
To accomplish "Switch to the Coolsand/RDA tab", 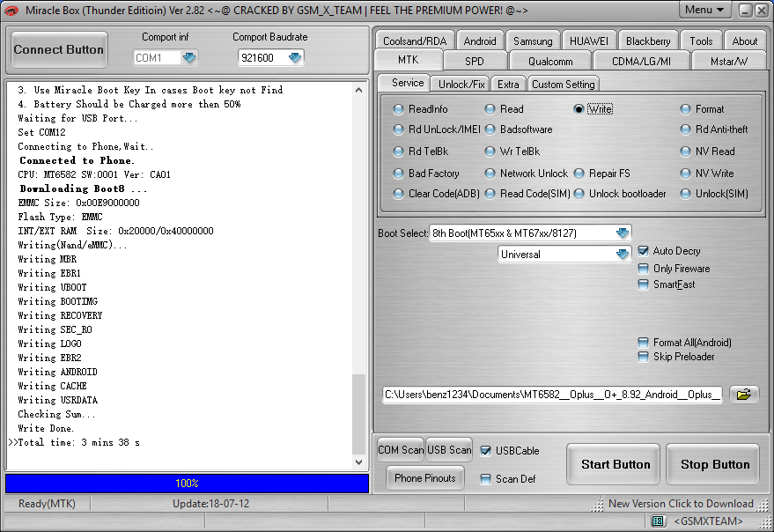I will pyautogui.click(x=415, y=41).
